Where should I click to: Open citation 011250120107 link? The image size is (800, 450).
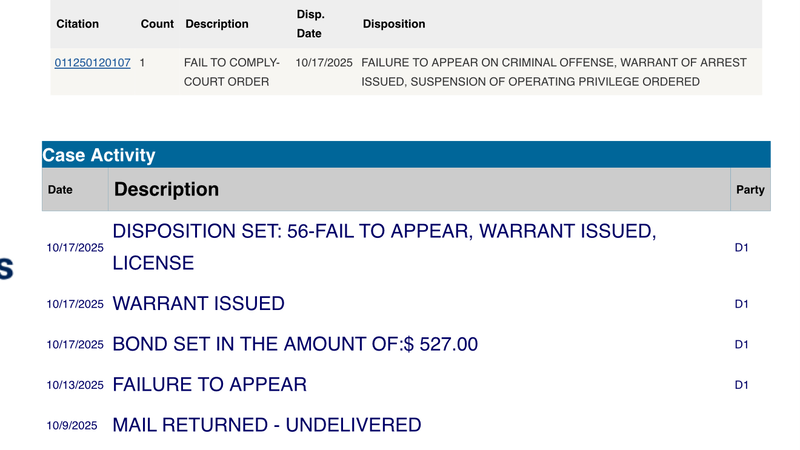pyautogui.click(x=92, y=62)
